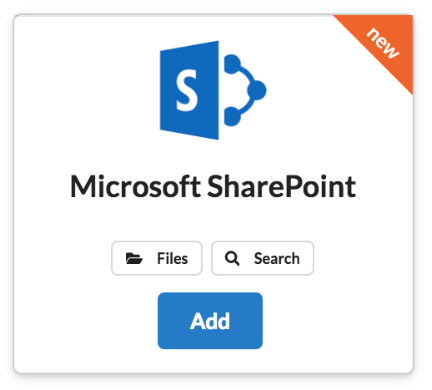Click the connected circles graphic of the logo
The width and height of the screenshot is (432, 390).
[x=245, y=90]
